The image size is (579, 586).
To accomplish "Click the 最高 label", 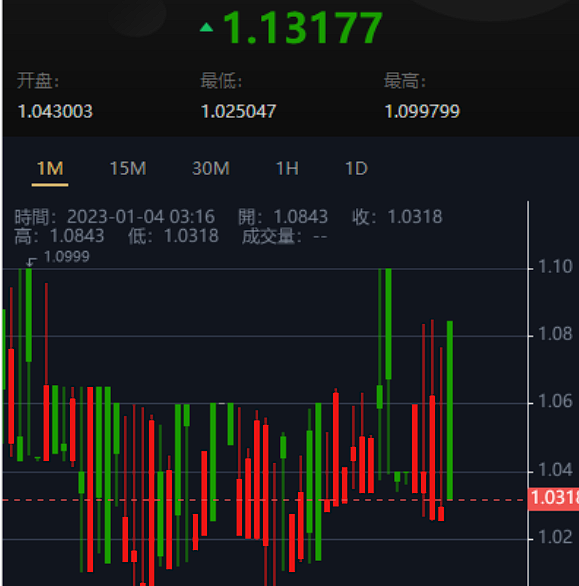I will pyautogui.click(x=405, y=80).
